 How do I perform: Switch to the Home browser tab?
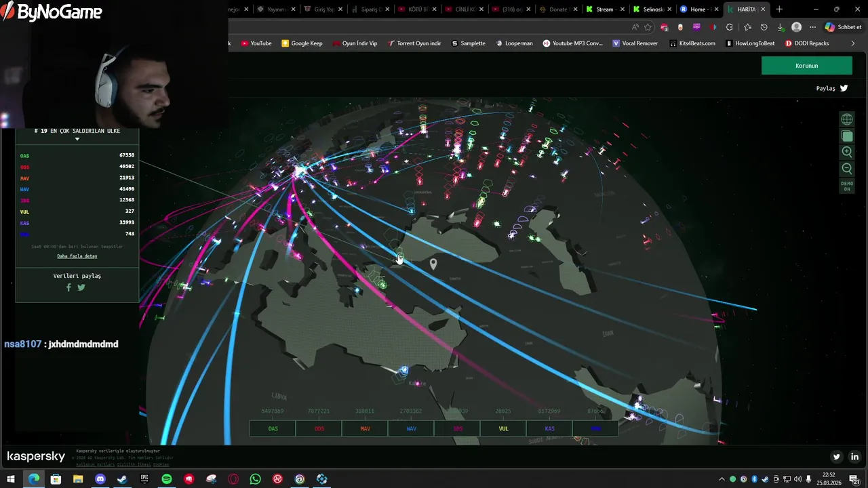click(x=698, y=9)
